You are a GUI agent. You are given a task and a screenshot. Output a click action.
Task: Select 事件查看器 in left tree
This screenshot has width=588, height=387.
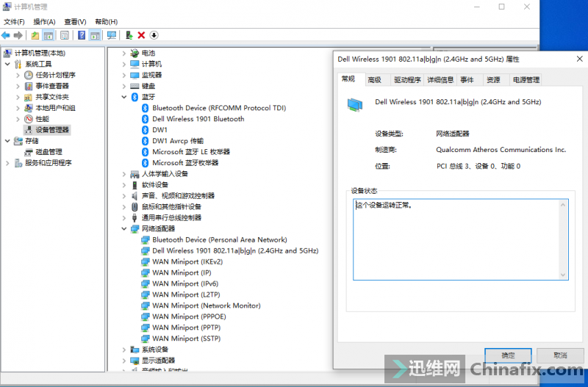tap(52, 86)
